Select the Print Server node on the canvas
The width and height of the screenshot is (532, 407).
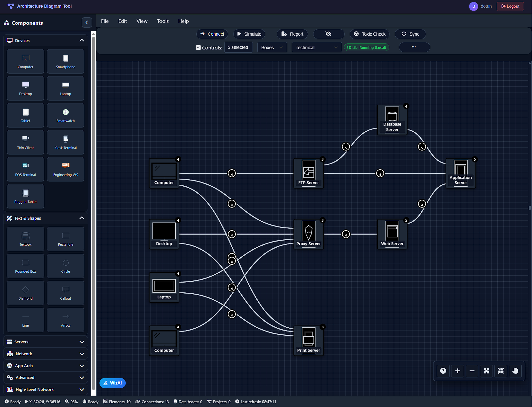pos(308,340)
